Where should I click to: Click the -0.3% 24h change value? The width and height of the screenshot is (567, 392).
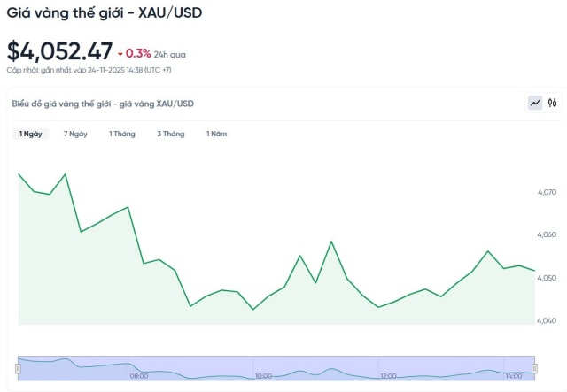[x=138, y=53]
